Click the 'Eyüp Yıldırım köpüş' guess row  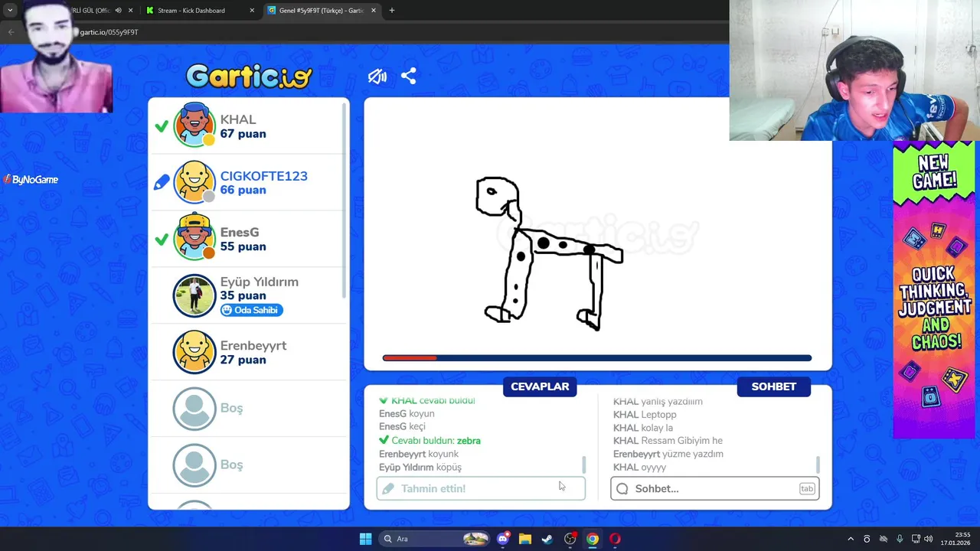pyautogui.click(x=420, y=467)
